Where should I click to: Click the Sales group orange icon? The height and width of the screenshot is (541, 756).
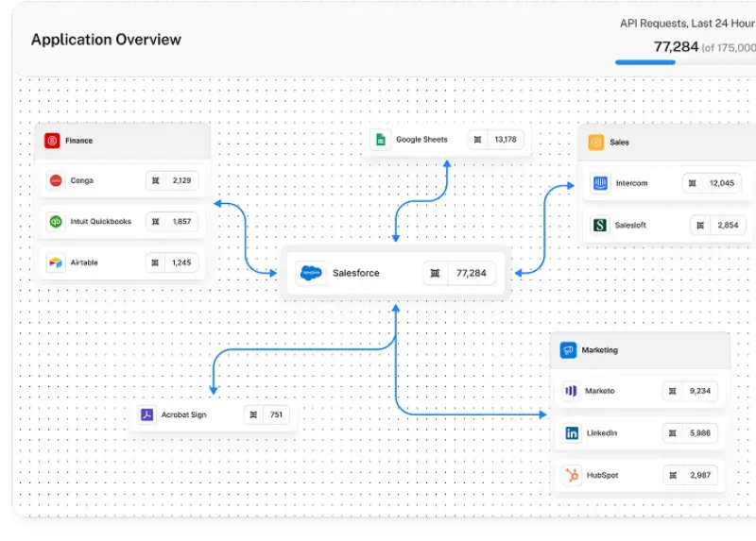(596, 143)
